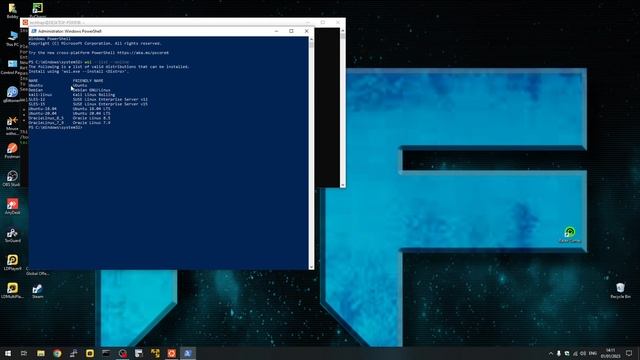Open the This PC desktop icon
This screenshot has width=640, height=360.
(12, 38)
